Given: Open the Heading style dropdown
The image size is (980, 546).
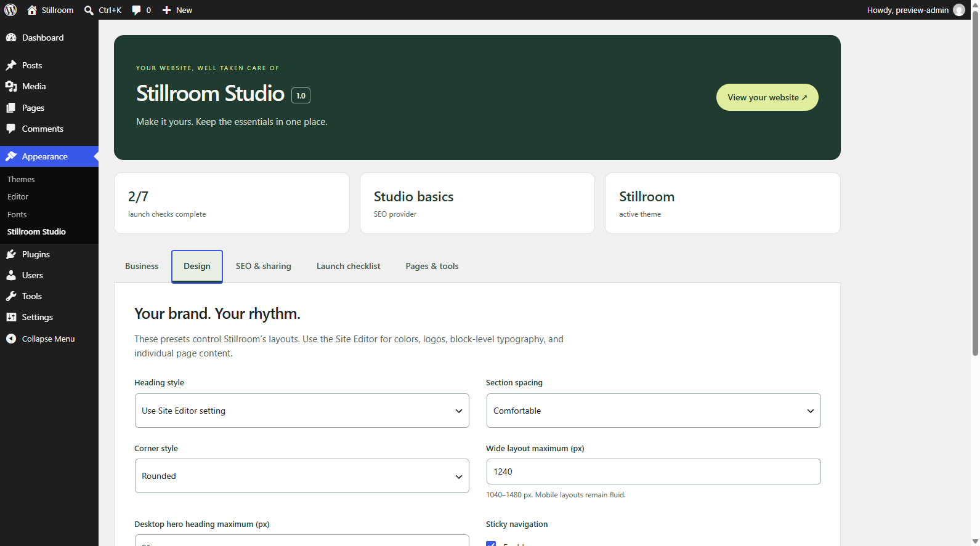Looking at the screenshot, I should tap(302, 411).
